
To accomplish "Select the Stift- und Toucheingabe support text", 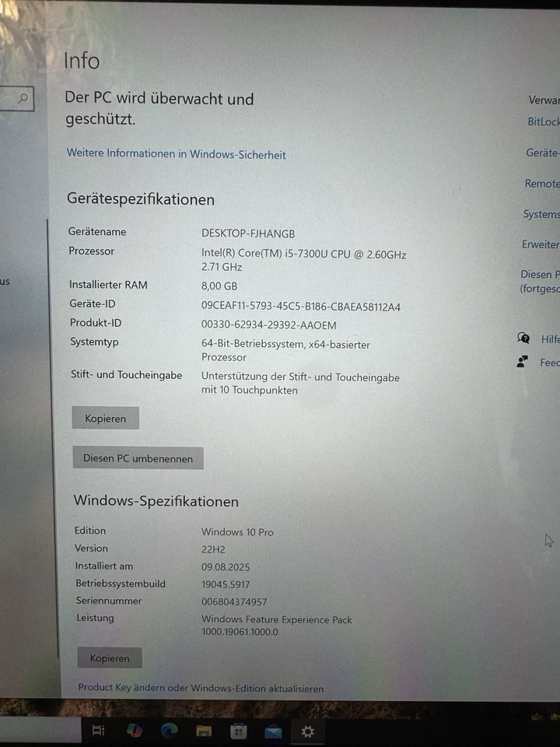I will click(300, 383).
